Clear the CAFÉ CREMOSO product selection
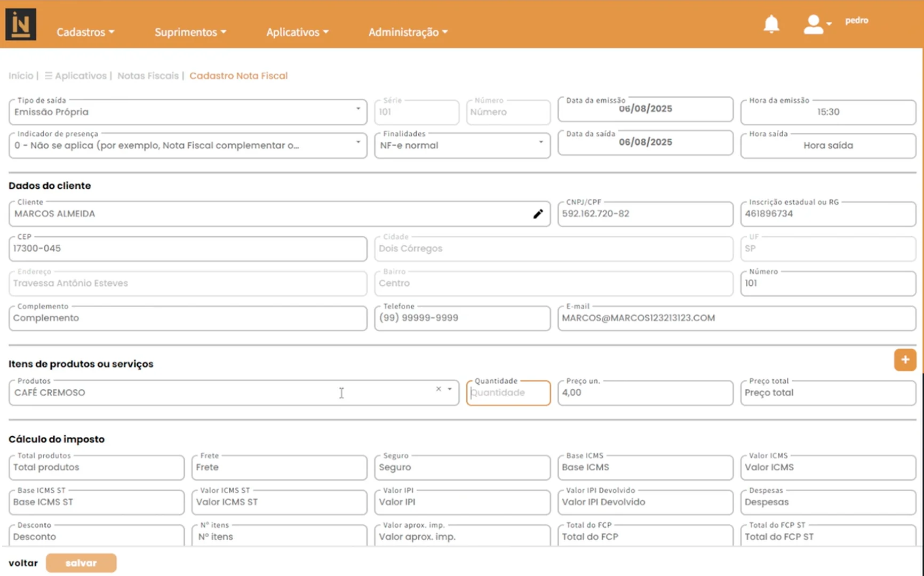Viewport: 924px width, 576px height. pos(439,389)
